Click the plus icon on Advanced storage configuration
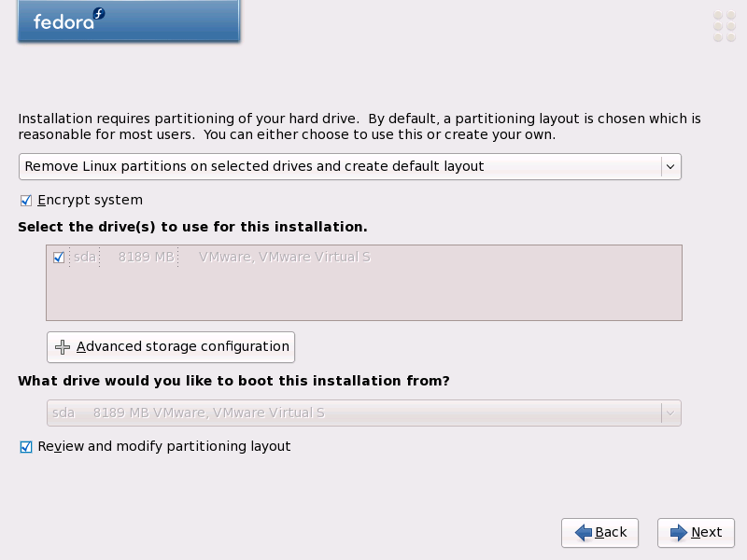Viewport: 747px width, 560px height. click(63, 346)
